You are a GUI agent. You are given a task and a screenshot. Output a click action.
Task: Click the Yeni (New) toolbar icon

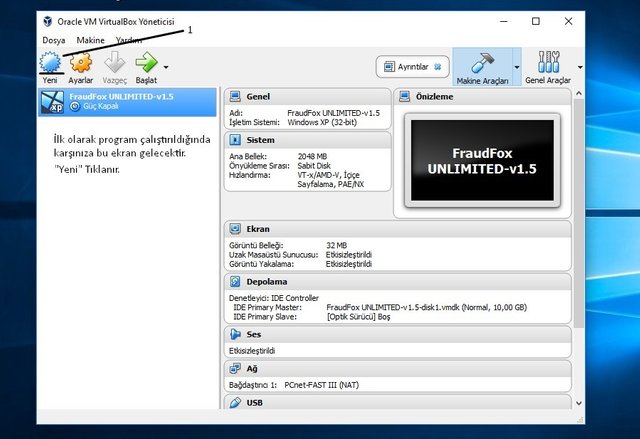[x=50, y=62]
